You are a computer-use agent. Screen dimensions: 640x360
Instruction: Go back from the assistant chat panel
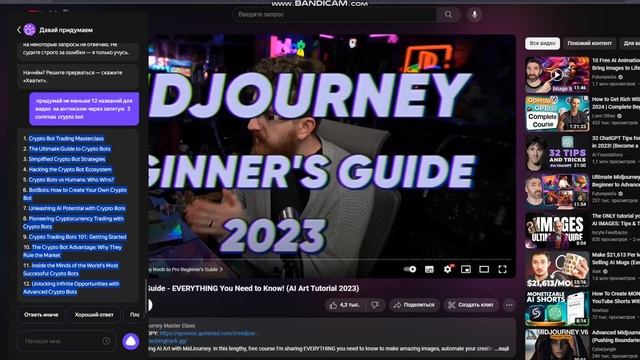pos(19,30)
